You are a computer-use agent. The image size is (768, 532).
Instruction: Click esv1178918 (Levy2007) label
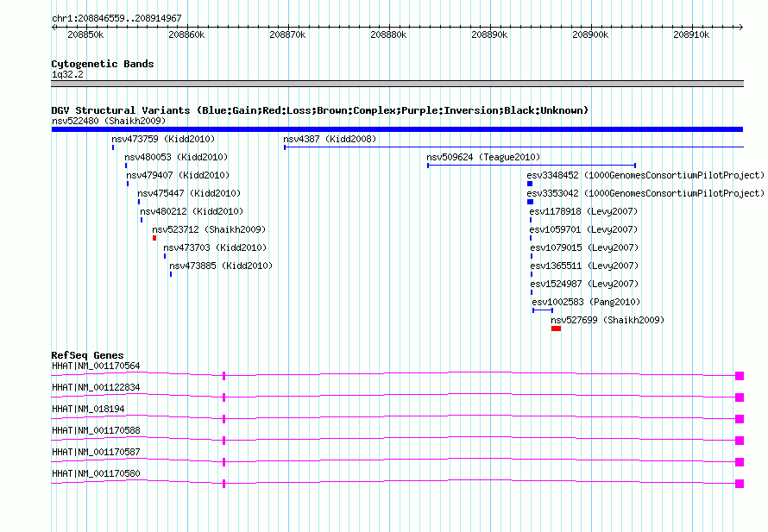pyautogui.click(x=583, y=211)
